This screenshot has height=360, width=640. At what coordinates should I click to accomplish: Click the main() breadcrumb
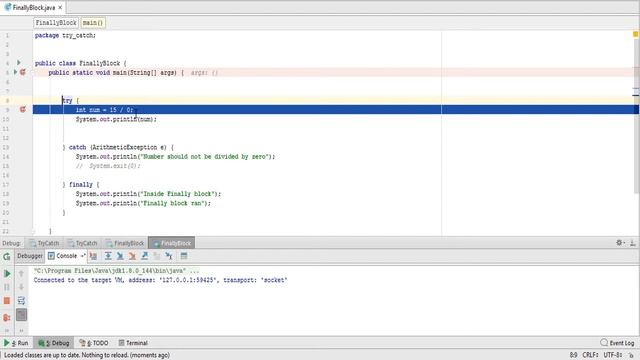click(x=93, y=23)
